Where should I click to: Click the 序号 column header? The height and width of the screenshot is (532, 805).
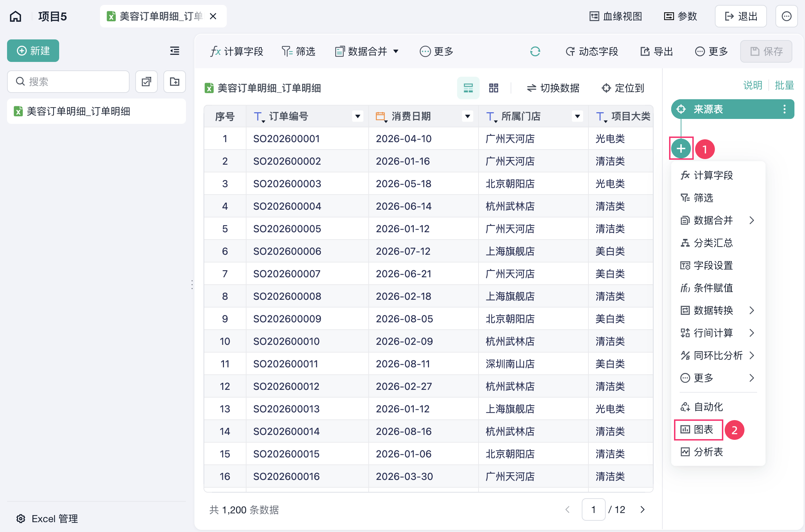point(225,116)
